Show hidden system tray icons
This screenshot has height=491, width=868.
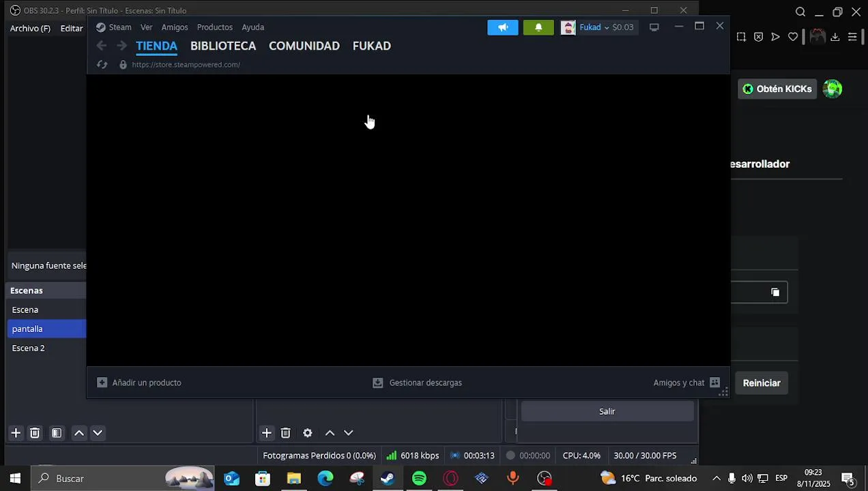[717, 479]
